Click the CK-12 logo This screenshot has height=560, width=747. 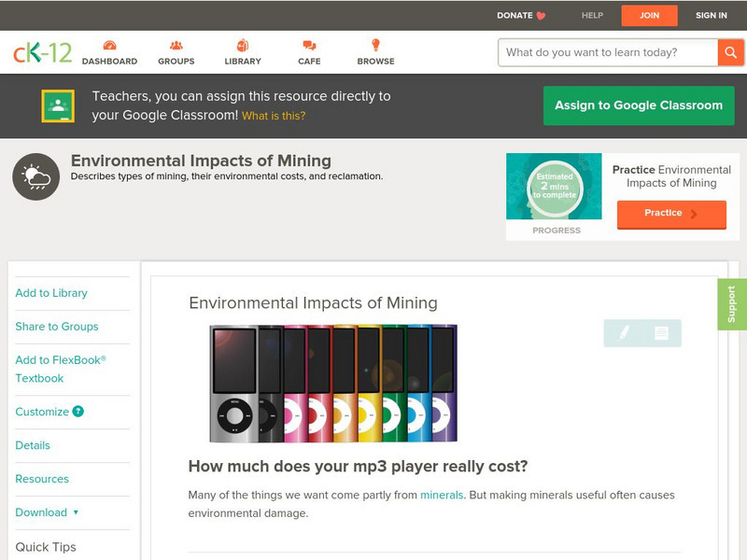[x=42, y=53]
